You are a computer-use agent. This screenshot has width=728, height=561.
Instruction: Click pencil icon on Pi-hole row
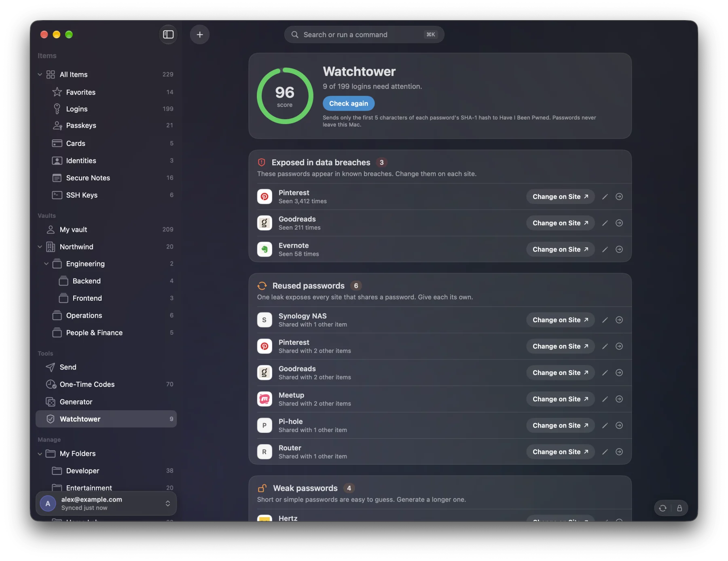[x=605, y=425]
